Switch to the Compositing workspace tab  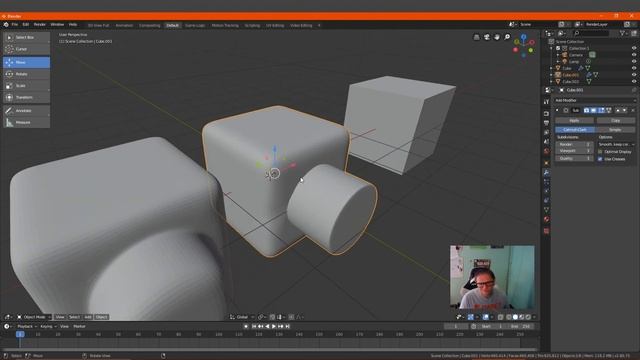pyautogui.click(x=150, y=25)
